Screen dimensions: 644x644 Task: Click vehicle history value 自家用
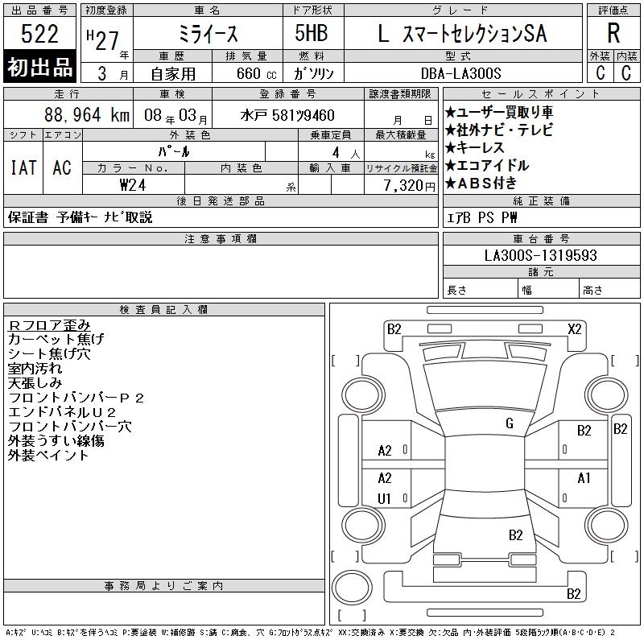173,74
